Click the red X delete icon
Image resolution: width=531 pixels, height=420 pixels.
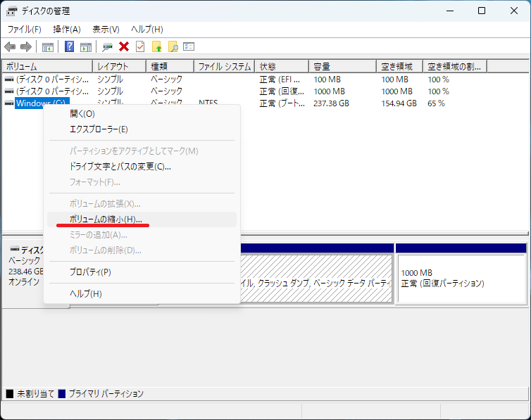click(124, 47)
